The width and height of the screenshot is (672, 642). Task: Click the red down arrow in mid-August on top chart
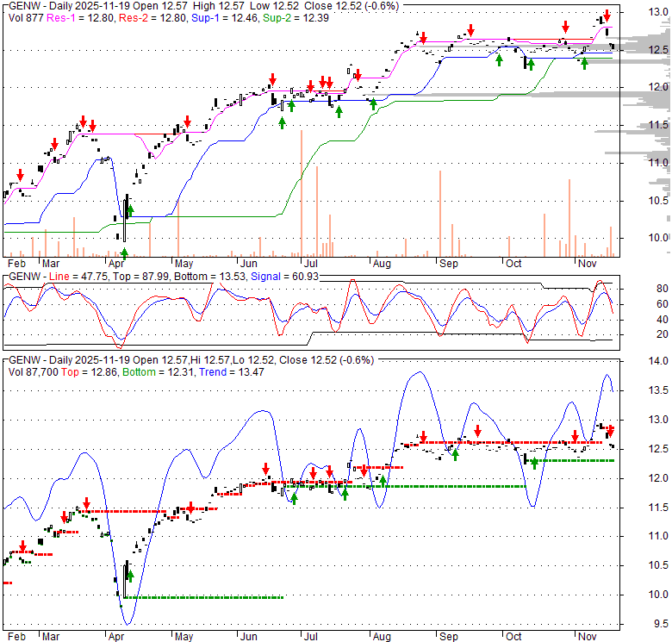click(x=423, y=37)
